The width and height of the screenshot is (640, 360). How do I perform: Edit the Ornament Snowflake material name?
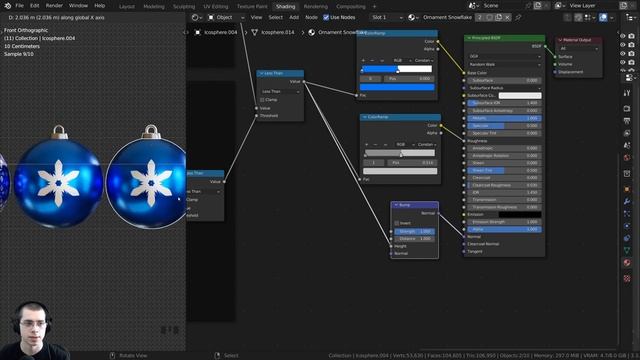pyautogui.click(x=447, y=18)
